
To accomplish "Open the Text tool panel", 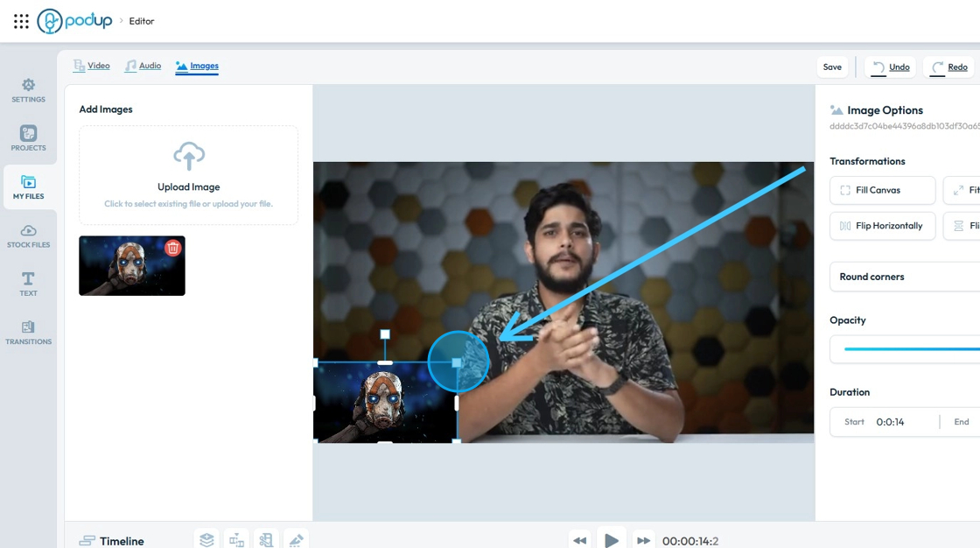I will tap(28, 284).
